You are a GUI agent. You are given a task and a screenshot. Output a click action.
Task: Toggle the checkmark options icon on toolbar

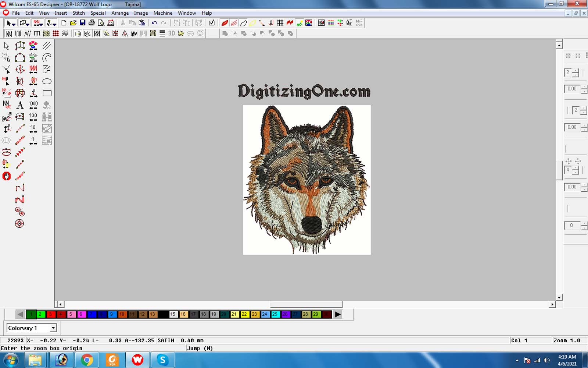[x=212, y=23]
